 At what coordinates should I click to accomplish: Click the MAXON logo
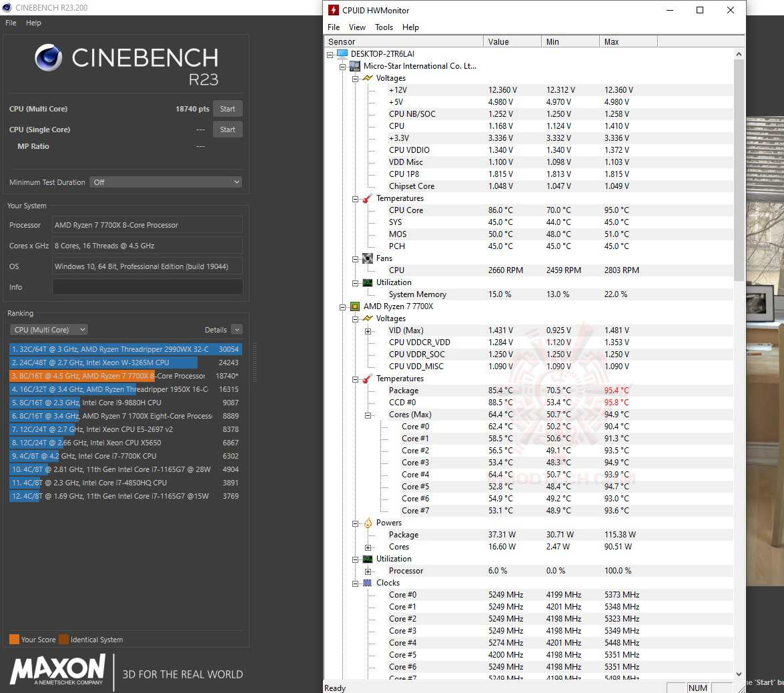[x=58, y=670]
